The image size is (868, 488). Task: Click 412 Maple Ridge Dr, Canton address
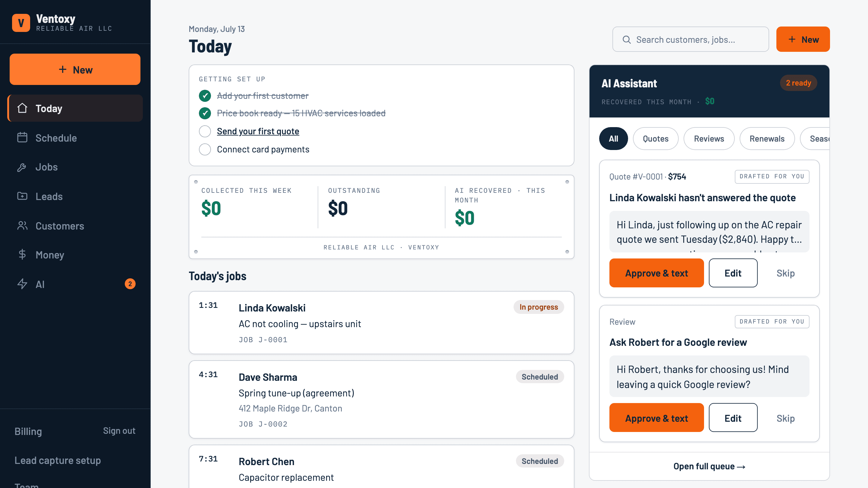290,408
